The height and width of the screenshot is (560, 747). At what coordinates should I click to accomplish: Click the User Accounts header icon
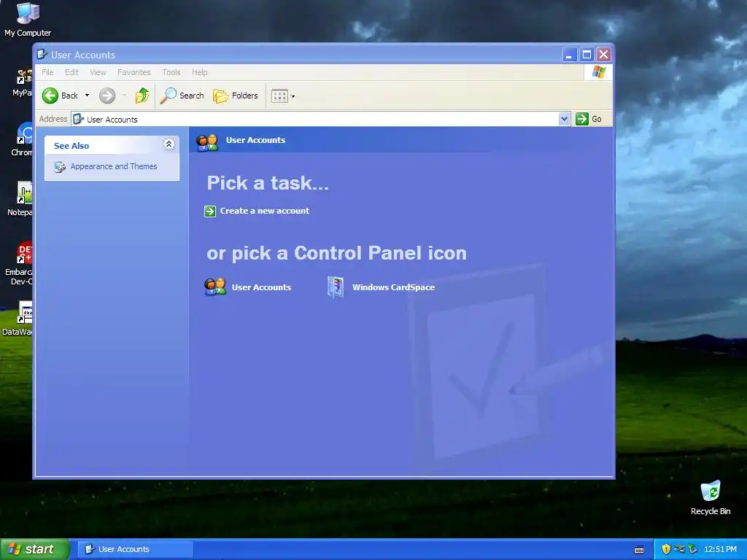[x=207, y=142]
